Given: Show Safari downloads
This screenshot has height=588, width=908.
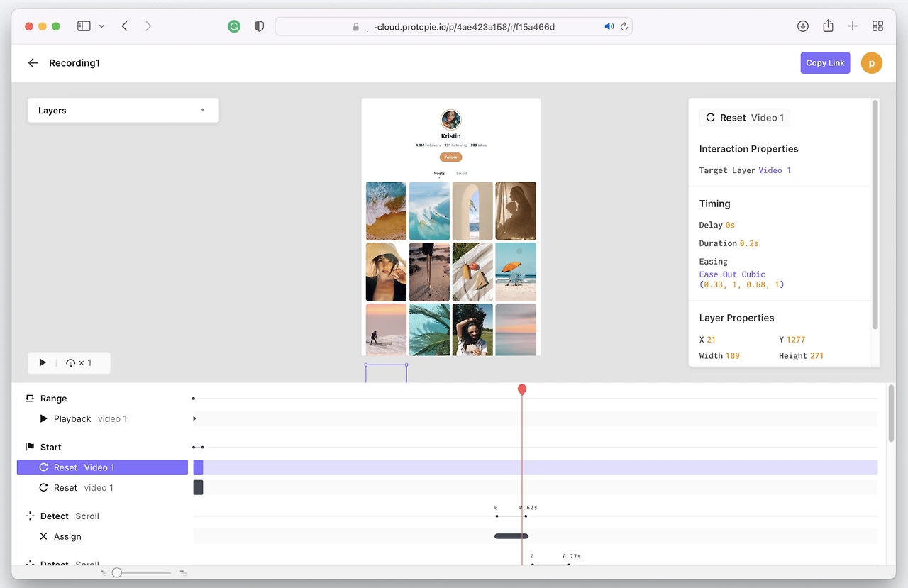Looking at the screenshot, I should [803, 26].
